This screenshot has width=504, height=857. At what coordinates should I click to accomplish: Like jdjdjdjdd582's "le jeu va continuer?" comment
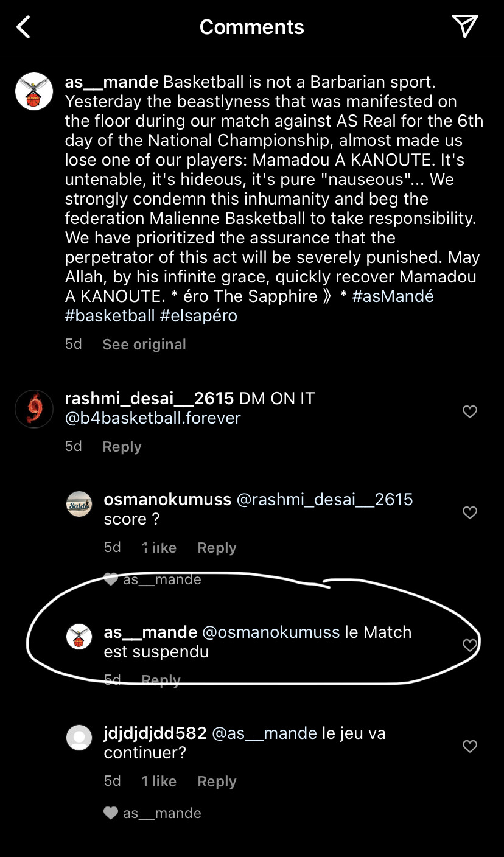pyautogui.click(x=470, y=746)
